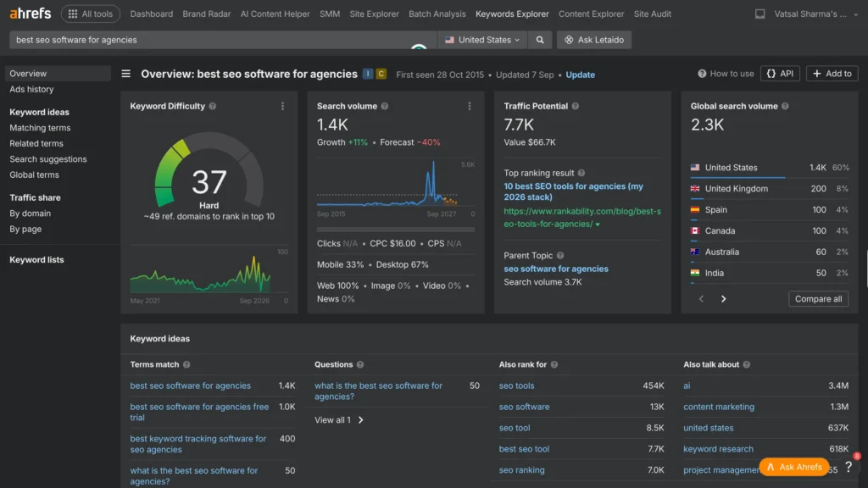Click Parent Topic help icon
868x488 pixels.
560,256
